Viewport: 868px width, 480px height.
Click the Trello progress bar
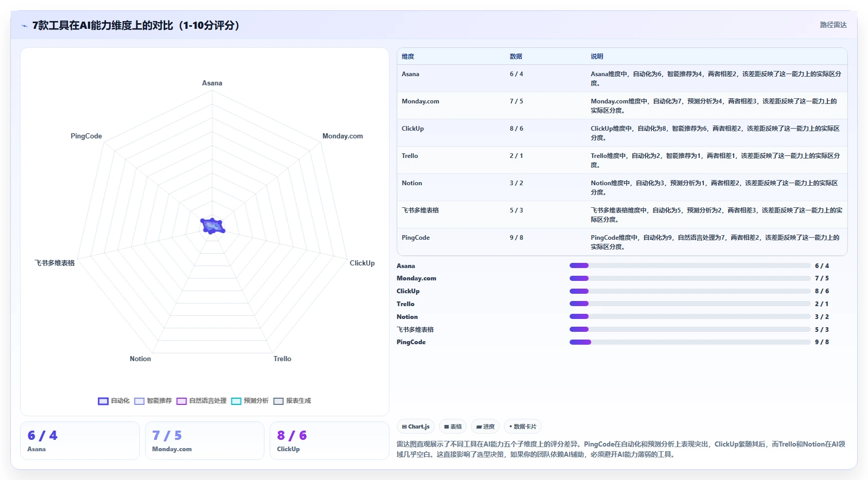pos(689,304)
